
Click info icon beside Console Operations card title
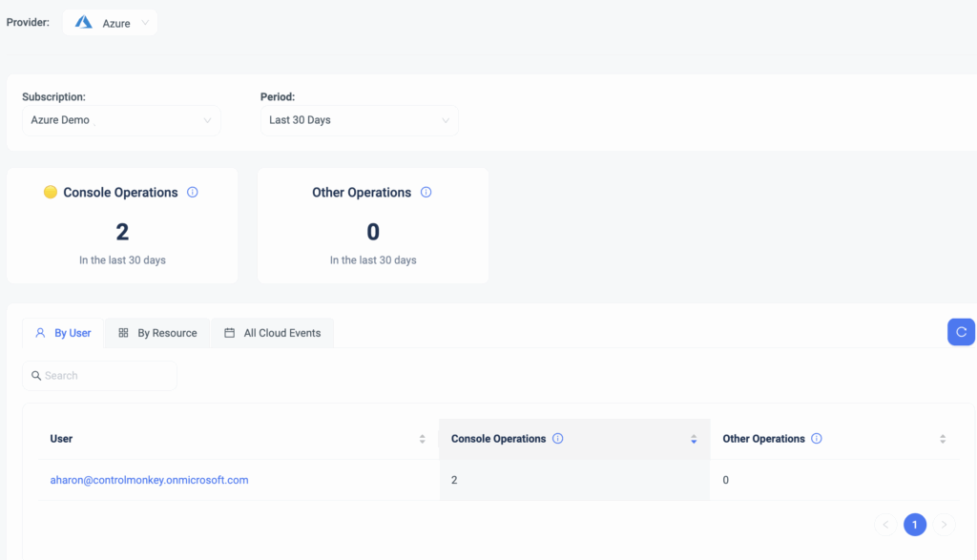(193, 193)
